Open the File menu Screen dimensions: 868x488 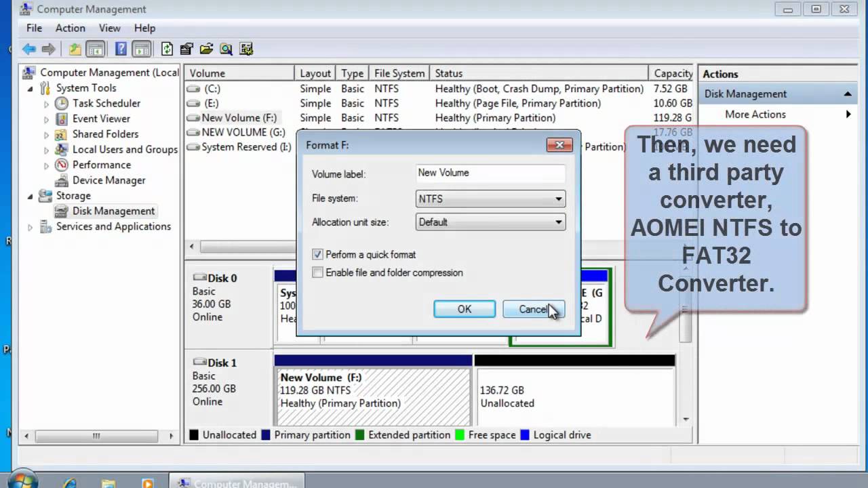34,28
